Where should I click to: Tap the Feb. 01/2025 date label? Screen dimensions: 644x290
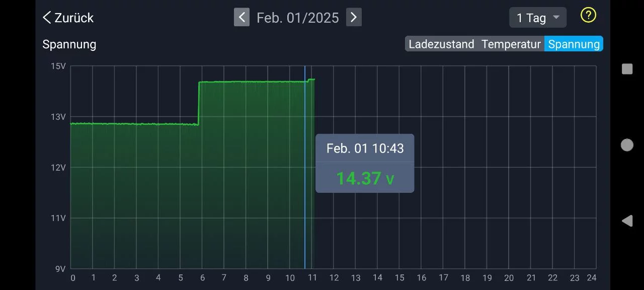[297, 18]
